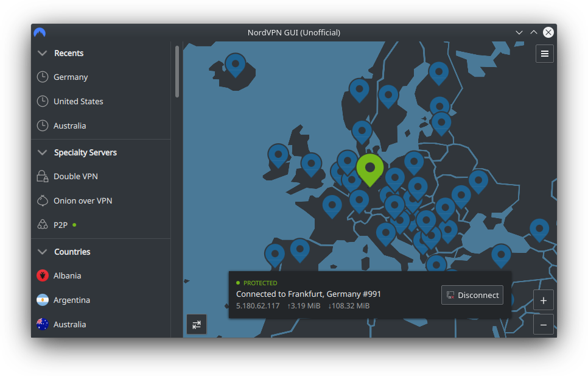
Task: Click the P2P specialty server icon
Action: tap(43, 225)
